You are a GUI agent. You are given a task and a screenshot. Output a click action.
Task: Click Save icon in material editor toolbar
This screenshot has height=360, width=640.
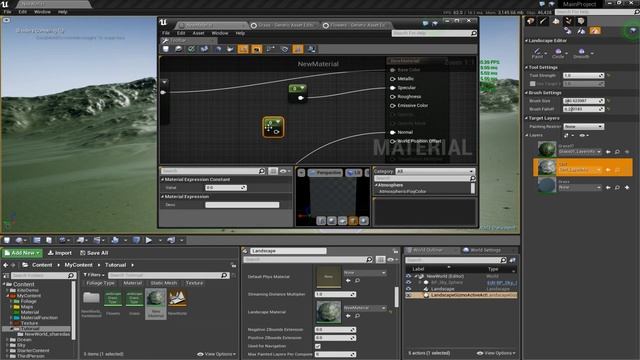tap(166, 49)
